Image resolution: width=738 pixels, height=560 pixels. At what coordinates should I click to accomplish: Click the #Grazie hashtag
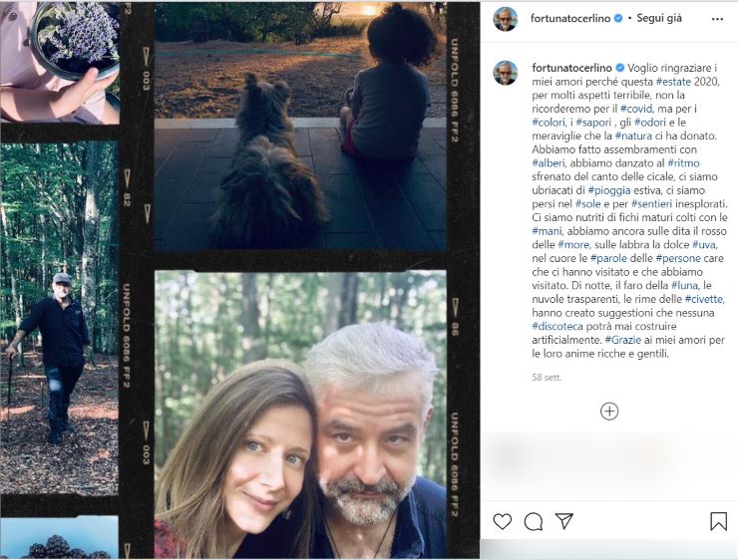coord(624,340)
